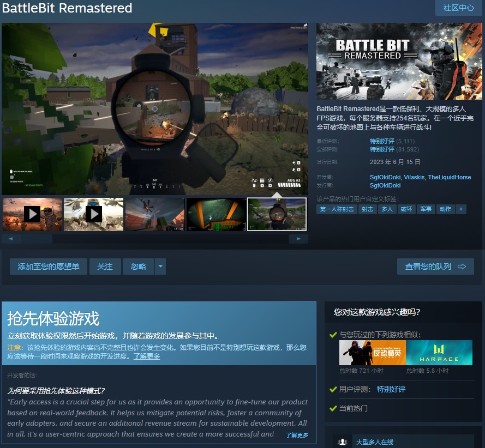This screenshot has height=448, width=485.
Task: Toggle the 忽略 ignore button
Action: (x=139, y=267)
